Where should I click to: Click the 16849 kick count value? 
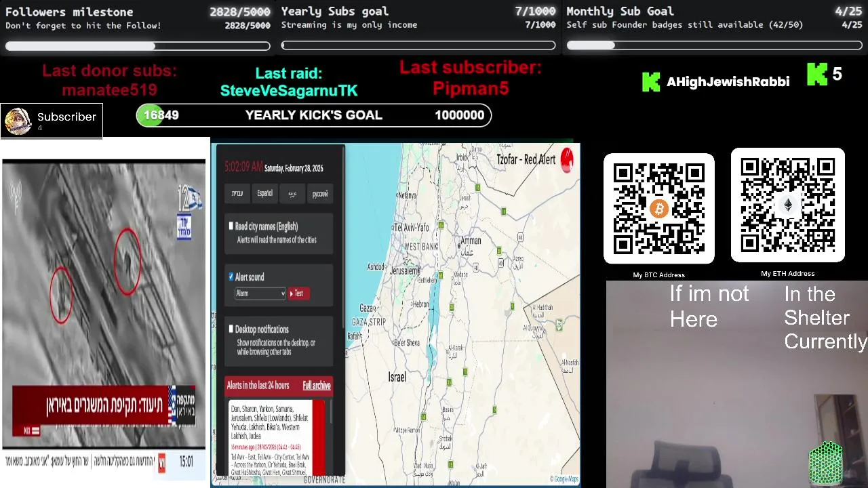[x=161, y=115]
